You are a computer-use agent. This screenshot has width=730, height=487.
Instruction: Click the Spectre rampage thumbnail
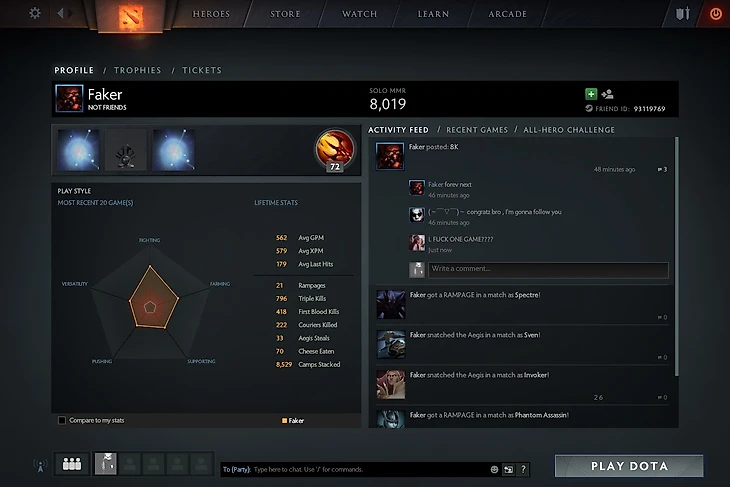pos(391,304)
